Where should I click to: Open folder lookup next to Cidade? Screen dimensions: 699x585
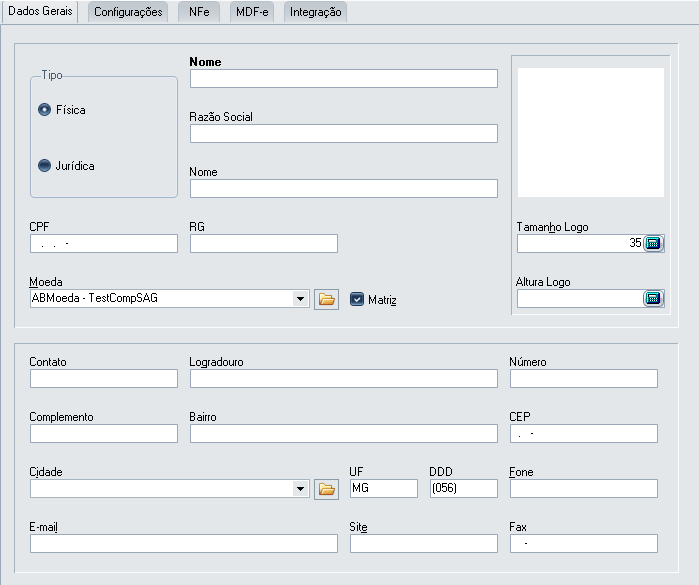[326, 490]
